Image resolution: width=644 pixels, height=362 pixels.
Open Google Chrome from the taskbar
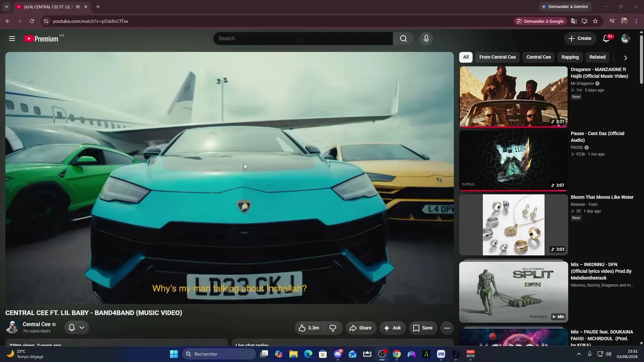click(397, 354)
